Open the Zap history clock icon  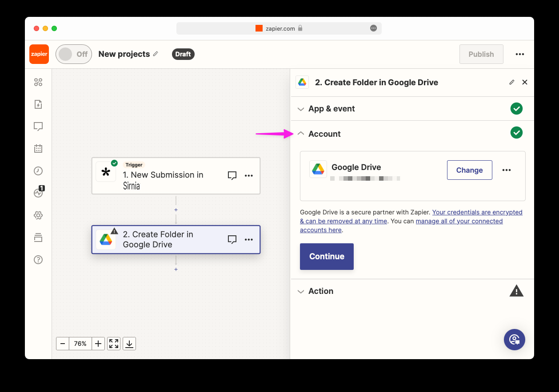pos(38,171)
